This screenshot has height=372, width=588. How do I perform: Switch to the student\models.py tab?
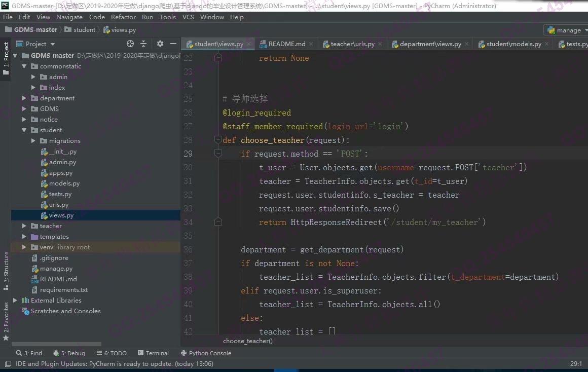(513, 44)
